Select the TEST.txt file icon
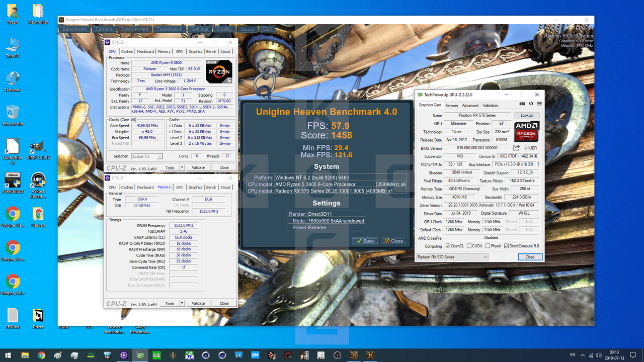This screenshot has width=644, height=362. 13,318
